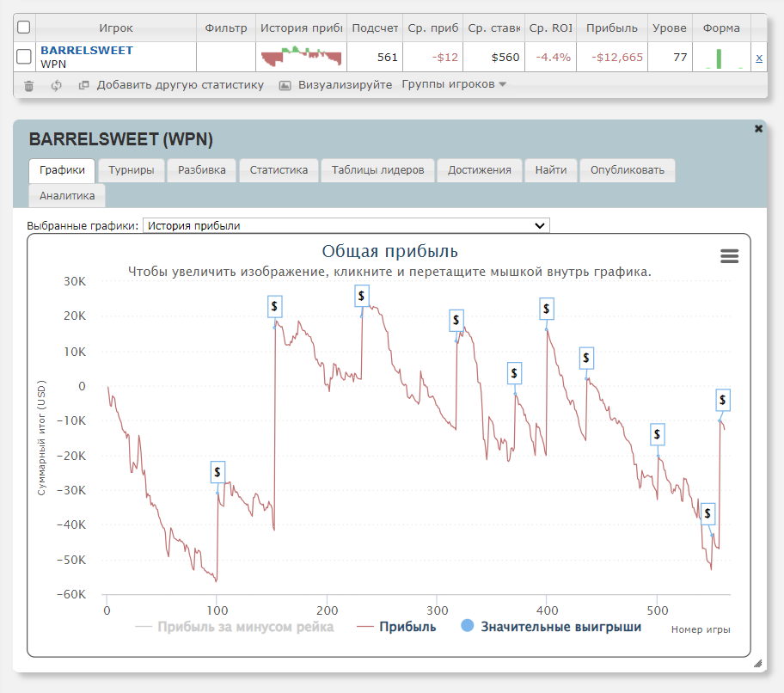Viewport: 784px width, 693px height.
Task: Click the profit history sparkline thumbnail
Action: 301,58
